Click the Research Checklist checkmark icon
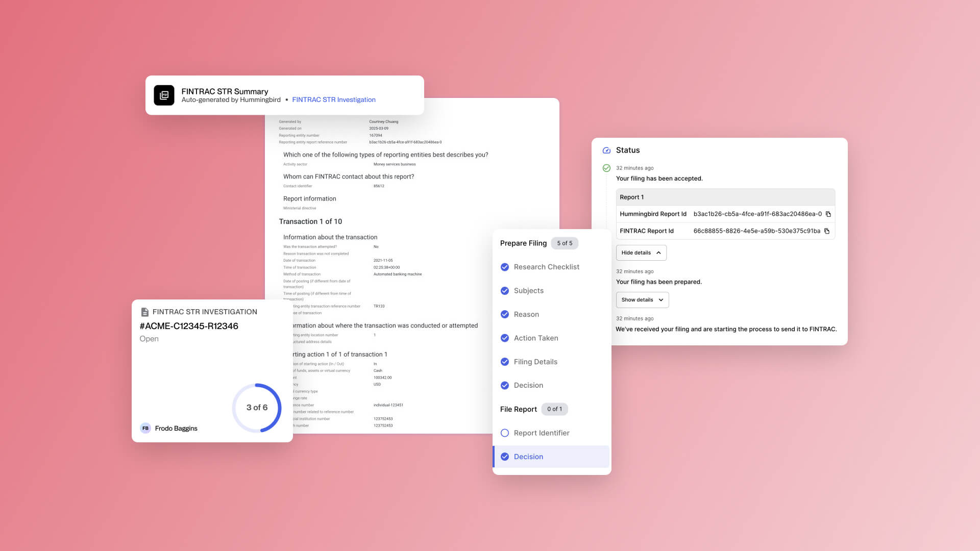Image resolution: width=980 pixels, height=551 pixels. 505,267
